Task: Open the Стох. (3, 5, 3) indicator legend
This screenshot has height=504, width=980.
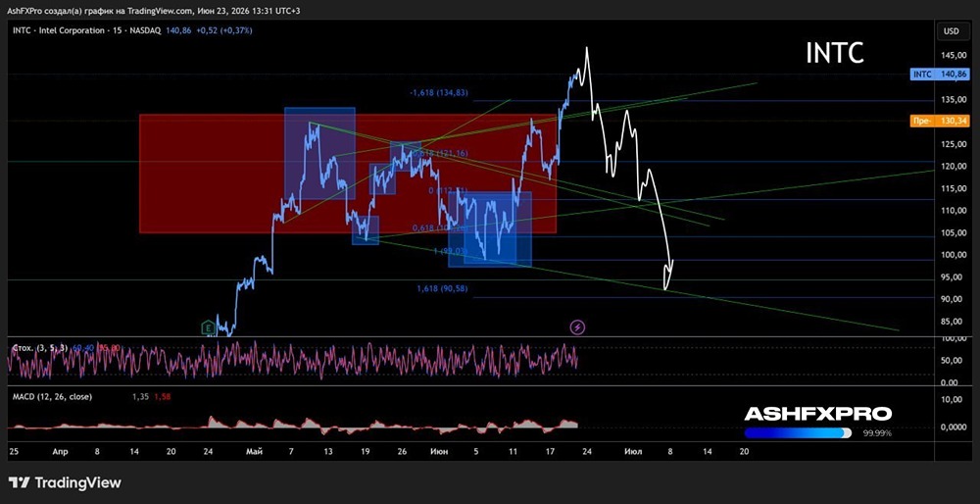Action: click(39, 348)
